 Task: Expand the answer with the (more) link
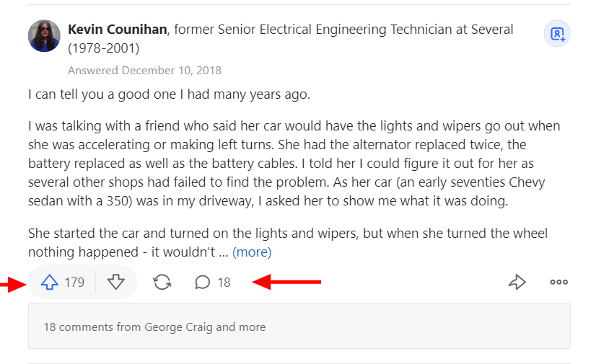[x=252, y=252]
